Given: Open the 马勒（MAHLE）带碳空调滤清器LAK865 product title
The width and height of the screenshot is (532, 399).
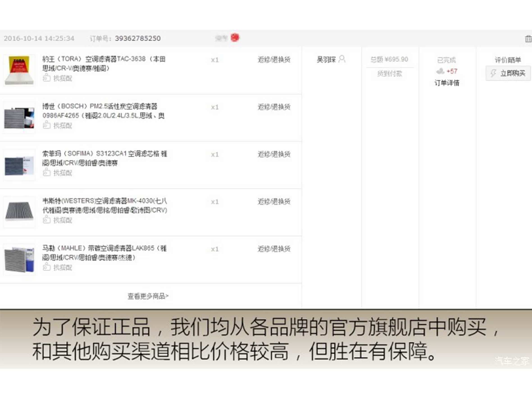Looking at the screenshot, I should click(x=104, y=253).
